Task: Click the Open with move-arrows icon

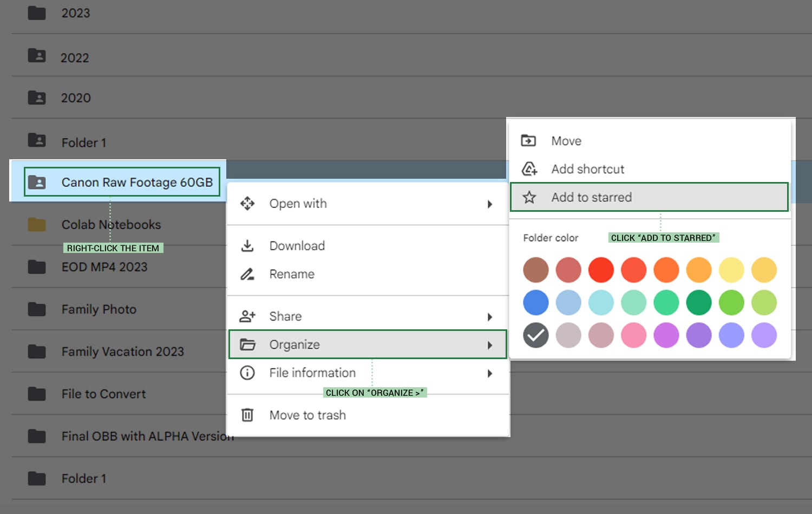Action: coord(247,204)
